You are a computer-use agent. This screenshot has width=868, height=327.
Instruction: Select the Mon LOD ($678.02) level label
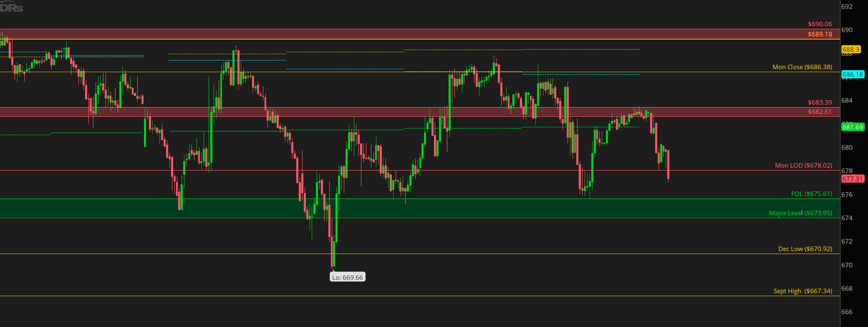803,165
